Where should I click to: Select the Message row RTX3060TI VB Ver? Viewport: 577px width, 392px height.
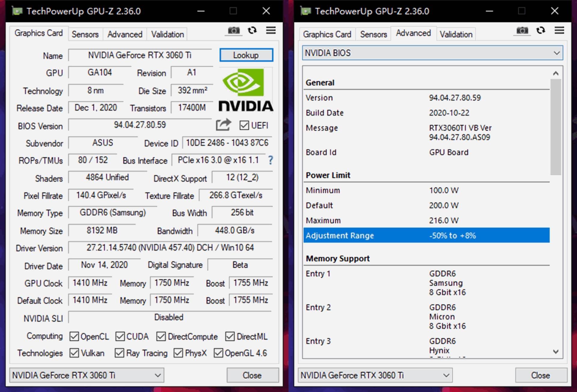[x=426, y=133]
